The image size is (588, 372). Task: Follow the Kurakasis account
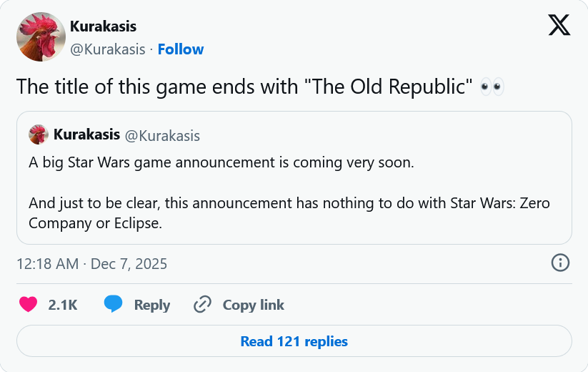coord(181,49)
